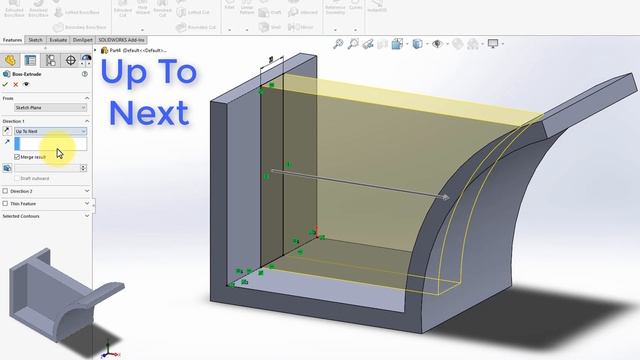Open the DimXpertManager crosshair tab icon
Image resolution: width=640 pixels, height=360 pixels.
[x=71, y=60]
